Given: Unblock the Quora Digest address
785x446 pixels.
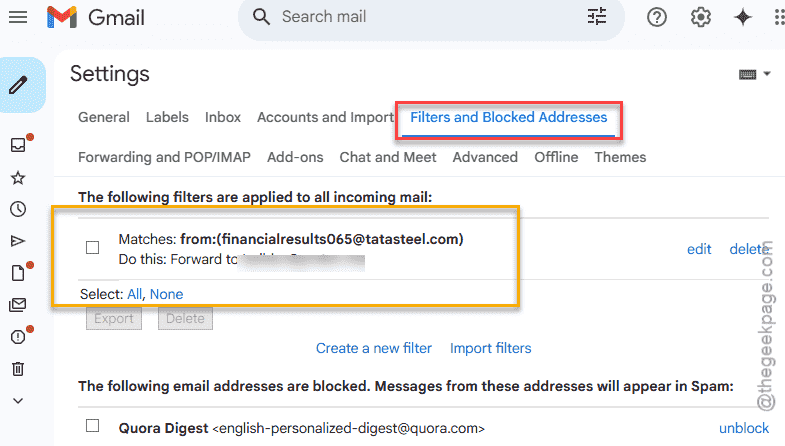Looking at the screenshot, I should [x=743, y=428].
